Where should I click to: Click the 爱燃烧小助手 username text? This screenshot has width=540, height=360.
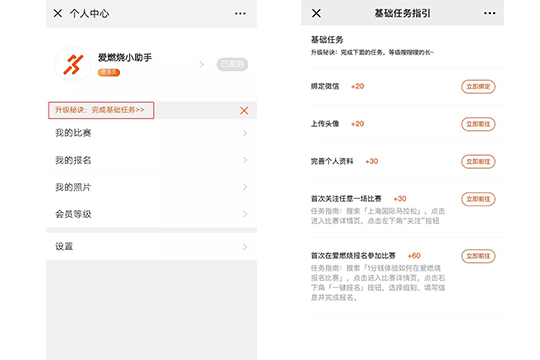pos(125,57)
